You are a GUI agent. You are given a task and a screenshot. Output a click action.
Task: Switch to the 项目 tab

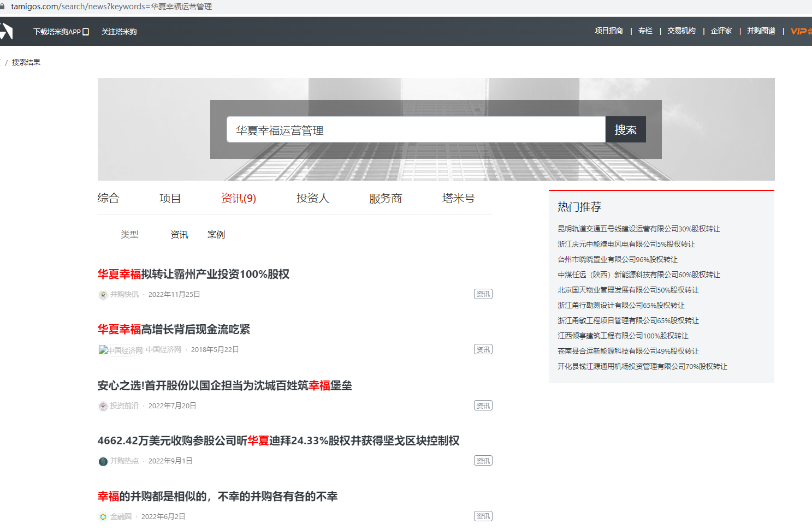170,198
